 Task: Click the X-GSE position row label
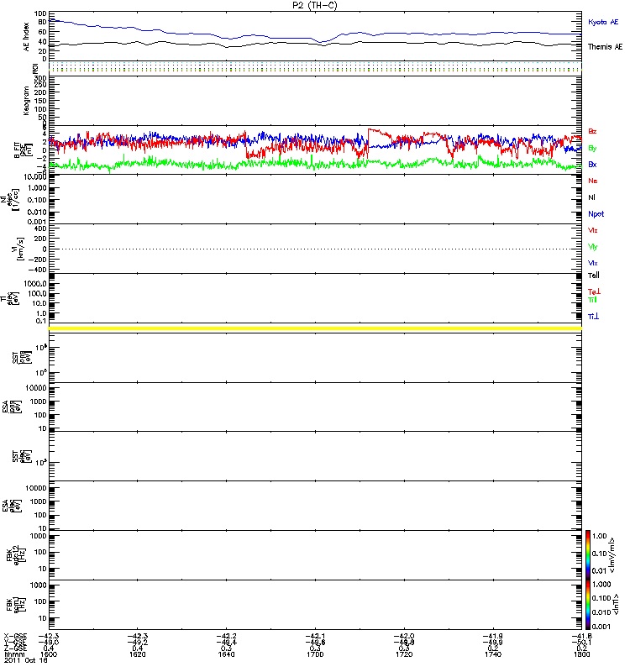click(x=15, y=637)
